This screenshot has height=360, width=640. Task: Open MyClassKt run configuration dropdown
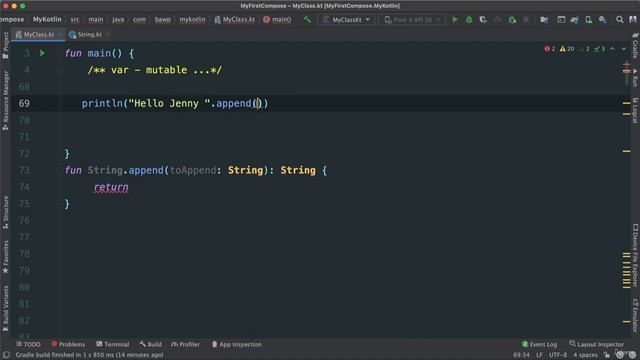tap(346, 20)
